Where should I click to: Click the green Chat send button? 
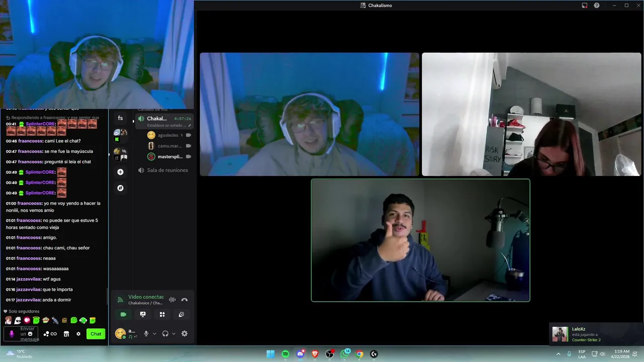(x=96, y=334)
